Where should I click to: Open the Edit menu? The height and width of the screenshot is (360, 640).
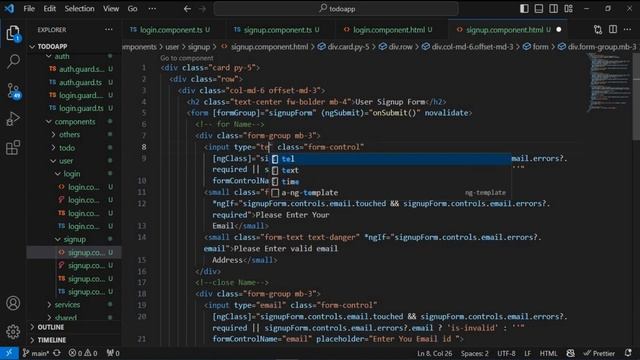click(49, 9)
